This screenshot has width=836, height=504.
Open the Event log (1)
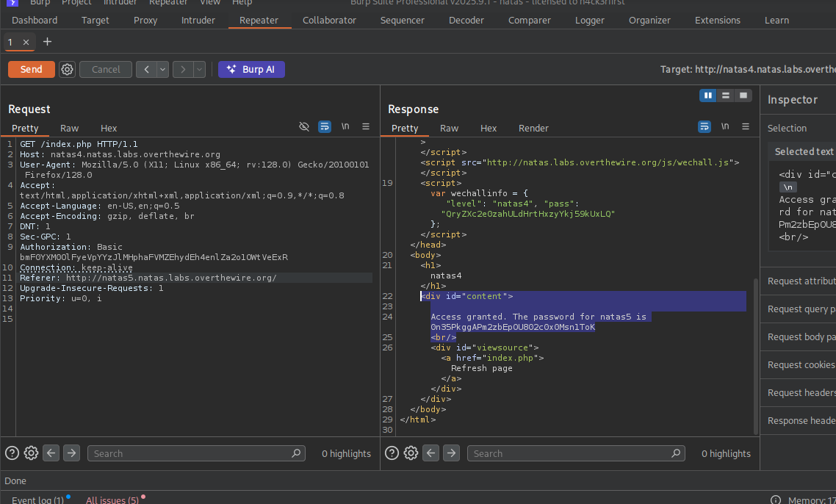(x=37, y=500)
